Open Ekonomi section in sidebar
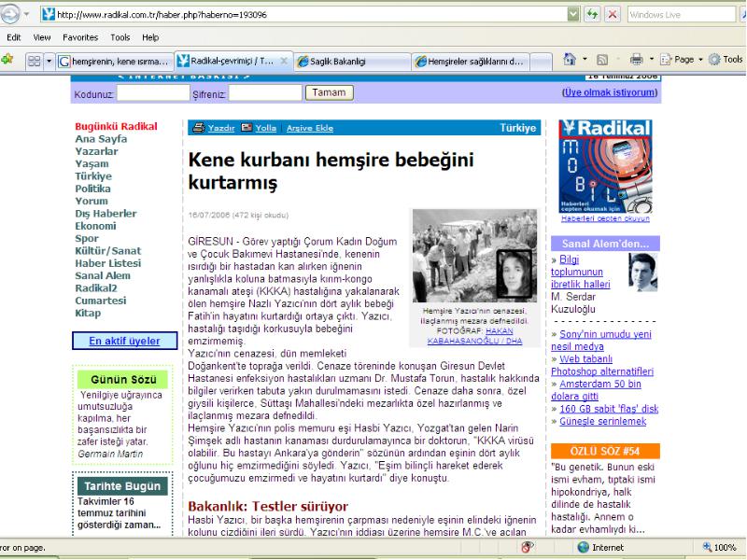Image resolution: width=747 pixels, height=560 pixels. click(x=95, y=226)
